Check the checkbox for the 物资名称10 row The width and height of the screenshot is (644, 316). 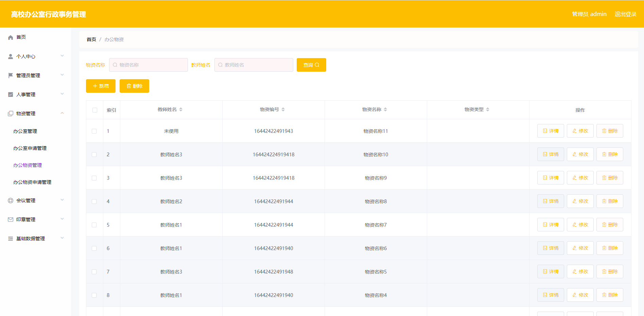[x=94, y=155]
